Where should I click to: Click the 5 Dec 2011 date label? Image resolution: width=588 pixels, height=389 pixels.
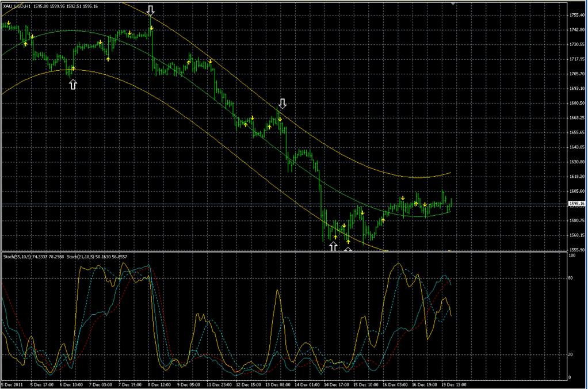(x=13, y=385)
